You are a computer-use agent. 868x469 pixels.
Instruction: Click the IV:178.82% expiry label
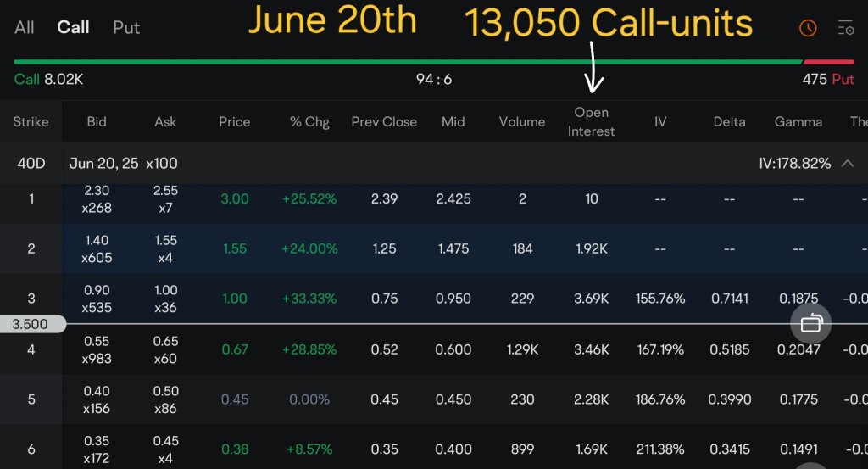pyautogui.click(x=794, y=163)
